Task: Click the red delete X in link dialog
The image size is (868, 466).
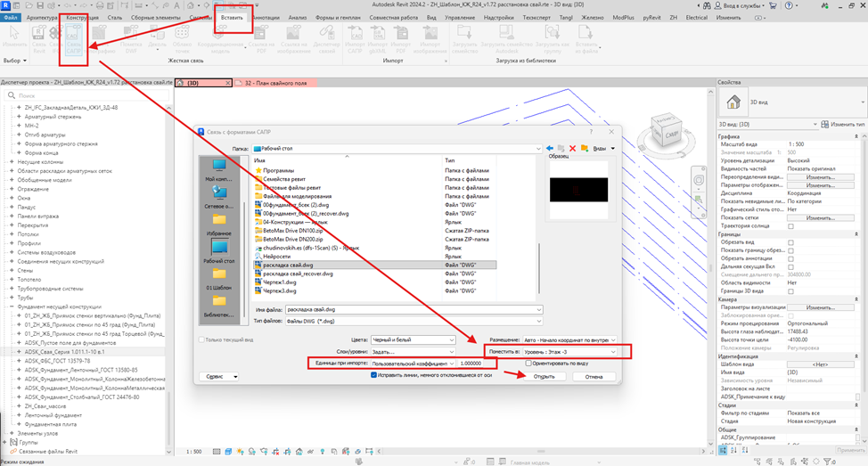Action: coord(572,148)
